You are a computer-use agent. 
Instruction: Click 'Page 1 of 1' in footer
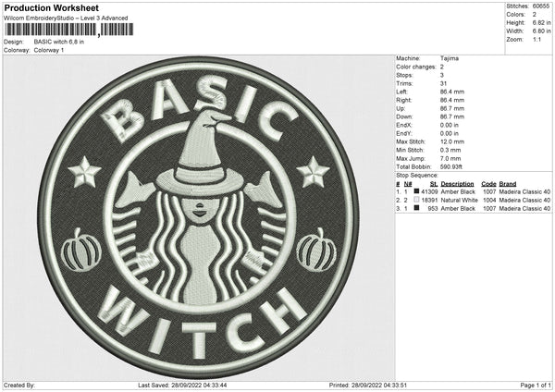536,385
